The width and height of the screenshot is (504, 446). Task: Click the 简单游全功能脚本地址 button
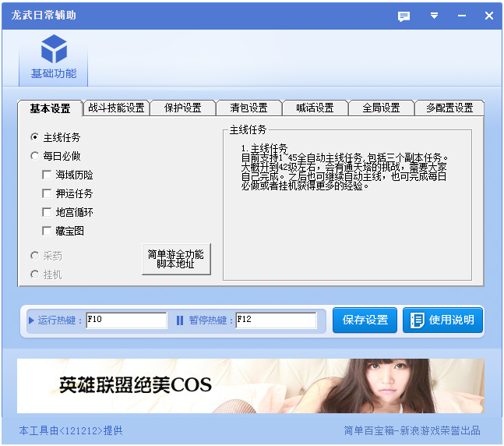[x=176, y=260]
